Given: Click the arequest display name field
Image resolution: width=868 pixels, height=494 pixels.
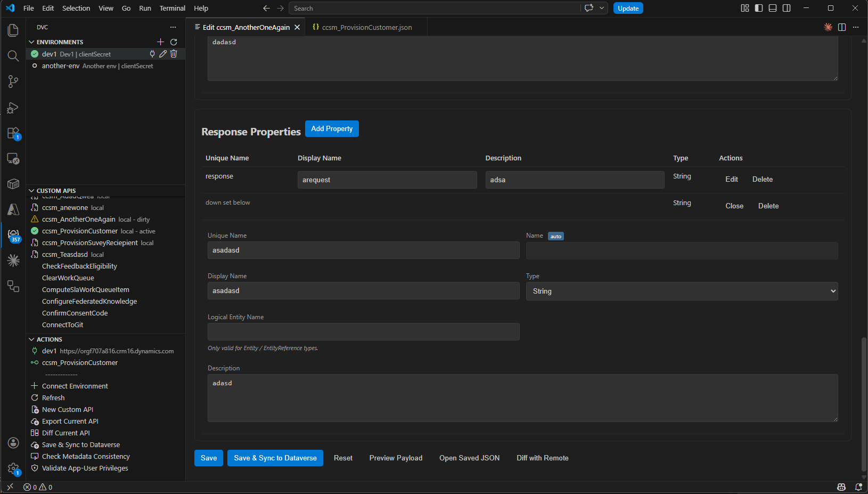Looking at the screenshot, I should click(387, 180).
